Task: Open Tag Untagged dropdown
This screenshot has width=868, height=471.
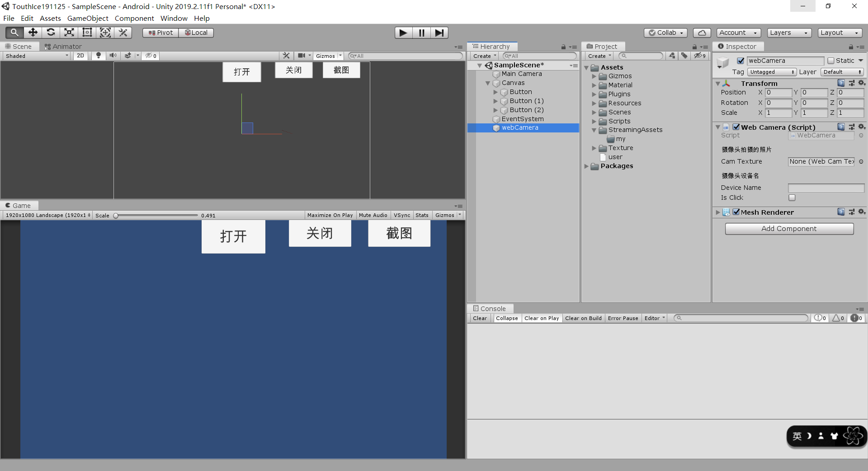Action: coord(772,72)
